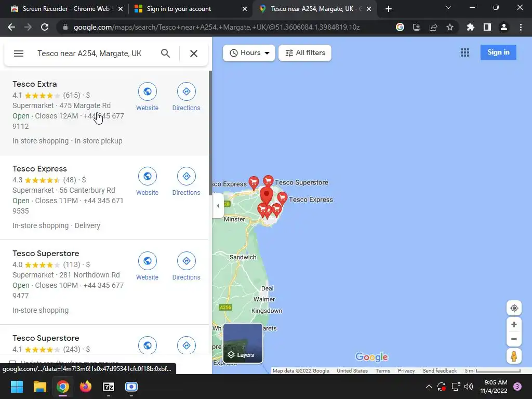Image resolution: width=532 pixels, height=399 pixels.
Task: Zoom out on the map
Action: pyautogui.click(x=514, y=339)
